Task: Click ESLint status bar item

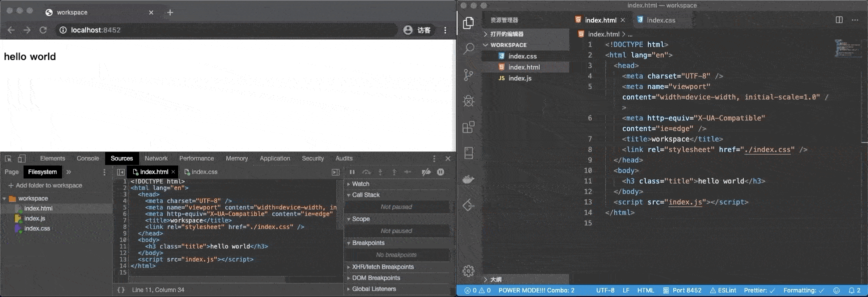Action: click(x=723, y=290)
